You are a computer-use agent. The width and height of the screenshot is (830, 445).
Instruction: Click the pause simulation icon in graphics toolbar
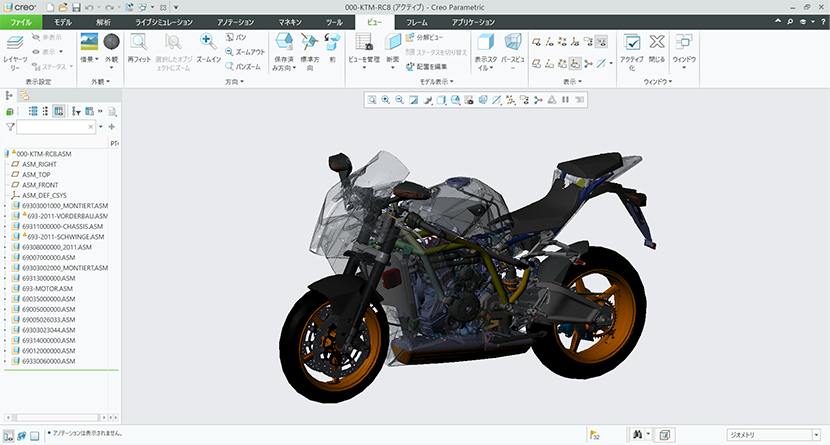[x=565, y=99]
